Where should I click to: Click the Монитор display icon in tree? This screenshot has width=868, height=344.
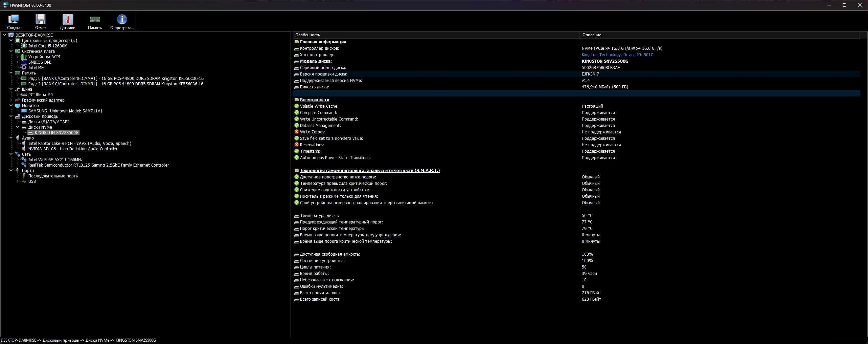[x=18, y=105]
